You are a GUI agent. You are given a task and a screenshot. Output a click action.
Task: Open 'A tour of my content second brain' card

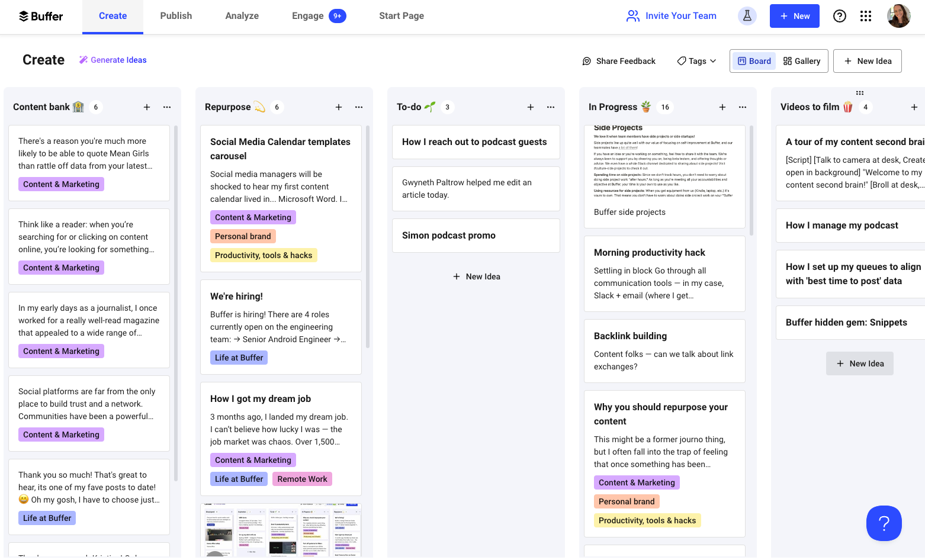pos(851,163)
